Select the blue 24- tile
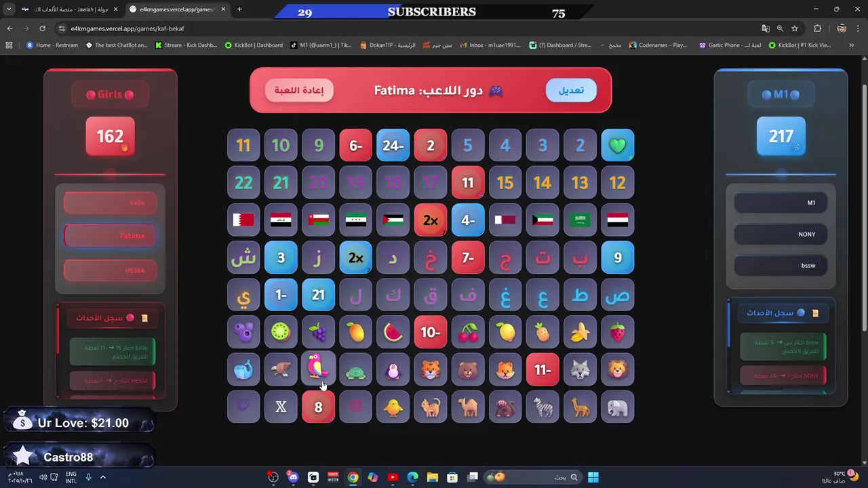This screenshot has width=868, height=488. (393, 146)
